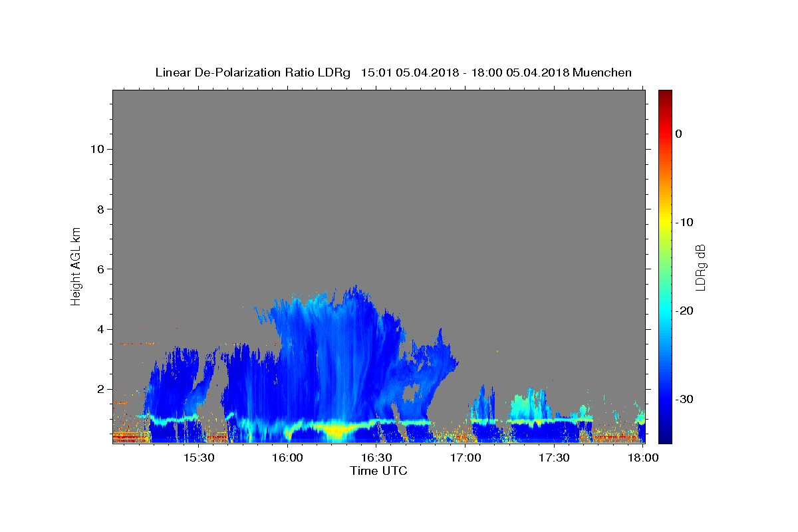The image size is (798, 532).
Task: Click the dark blue bottom of the colorbar
Action: coord(664,438)
